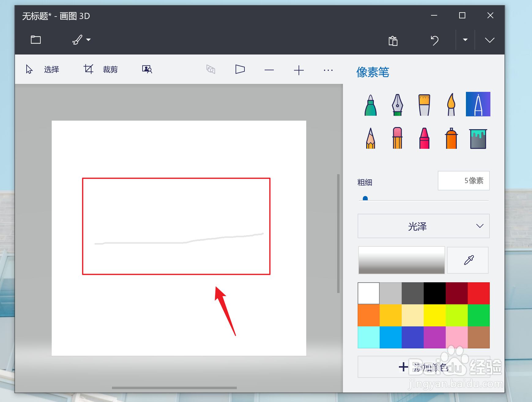
Task: Open the 光泽 gloss texture dropdown
Action: point(423,226)
